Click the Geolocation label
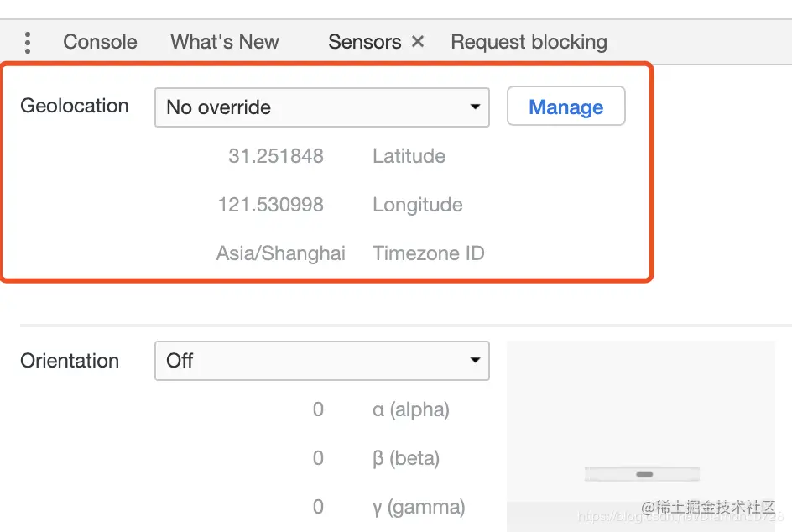The width and height of the screenshot is (792, 532). tap(74, 106)
